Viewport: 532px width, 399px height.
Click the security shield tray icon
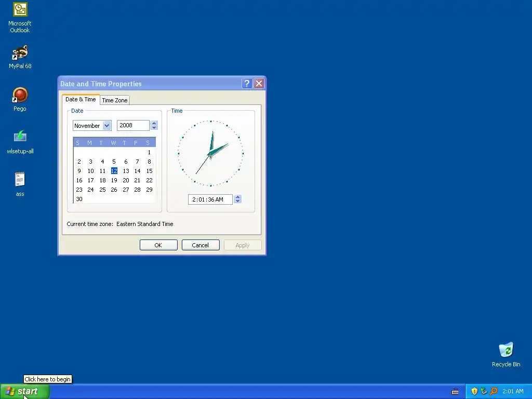pos(474,391)
